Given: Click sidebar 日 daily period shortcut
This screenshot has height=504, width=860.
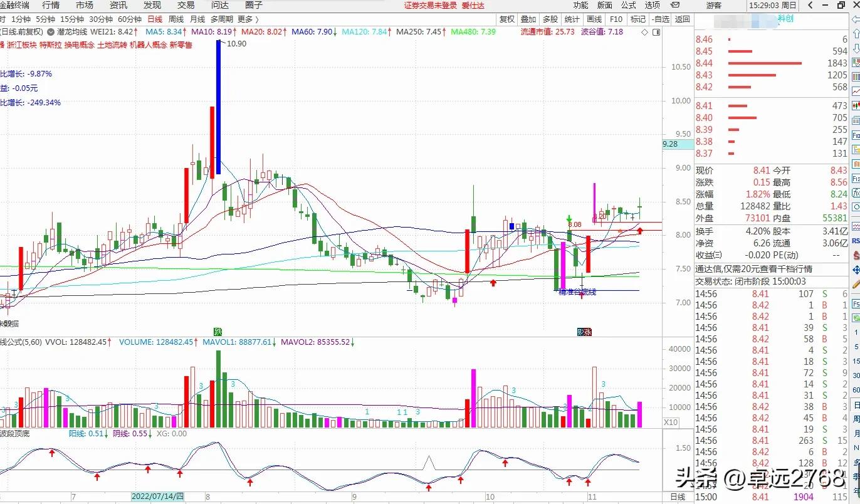Looking at the screenshot, I should click(856, 405).
